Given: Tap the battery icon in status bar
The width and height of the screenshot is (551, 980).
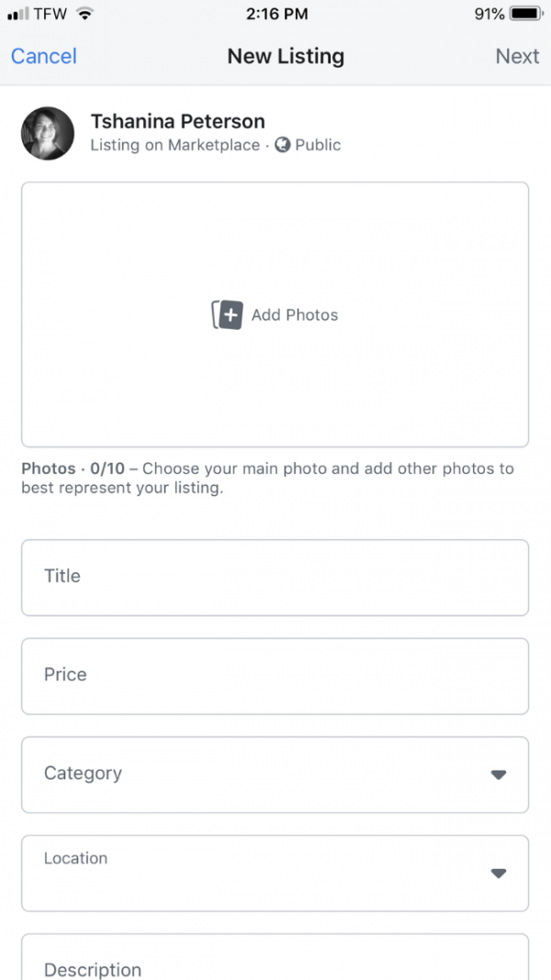Looking at the screenshot, I should click(x=526, y=14).
